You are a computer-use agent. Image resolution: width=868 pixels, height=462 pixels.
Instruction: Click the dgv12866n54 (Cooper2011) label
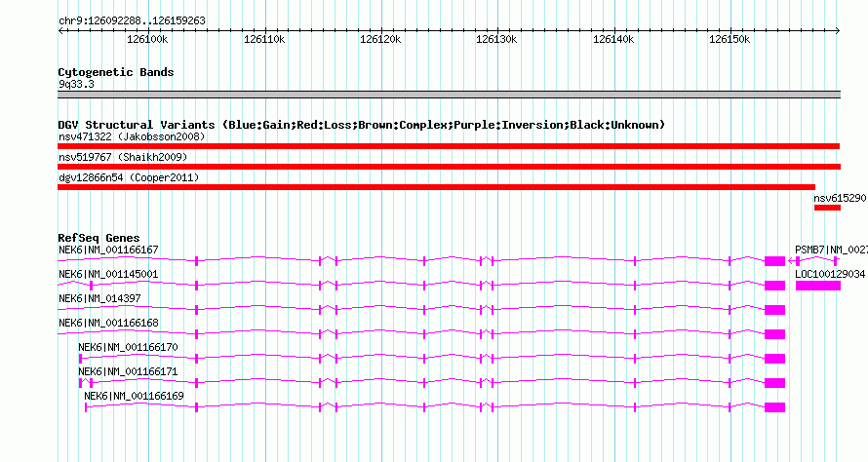[129, 177]
